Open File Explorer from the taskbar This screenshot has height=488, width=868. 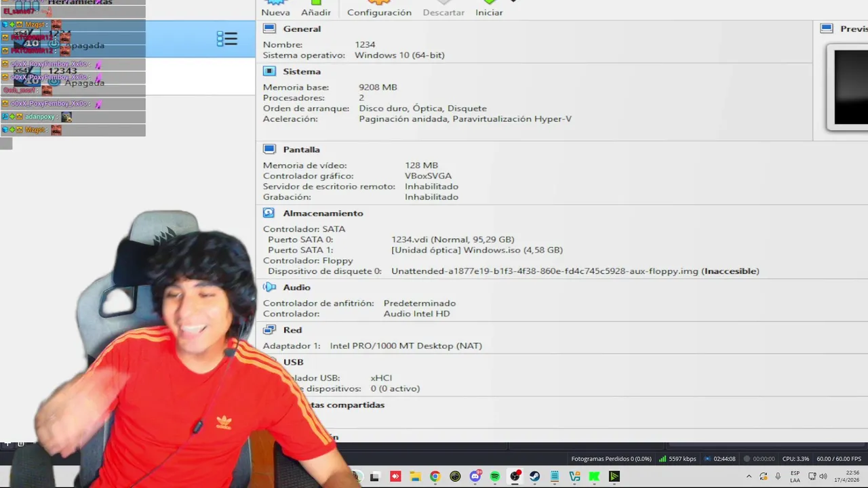point(415,476)
